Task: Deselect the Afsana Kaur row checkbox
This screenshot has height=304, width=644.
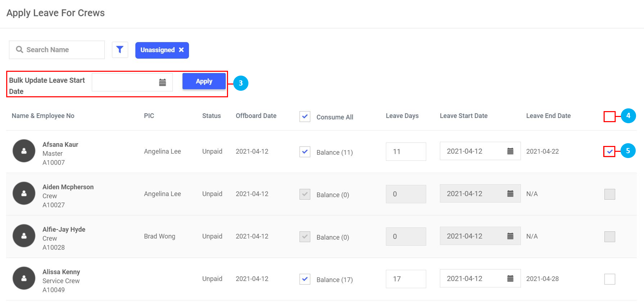Action: coord(609,151)
